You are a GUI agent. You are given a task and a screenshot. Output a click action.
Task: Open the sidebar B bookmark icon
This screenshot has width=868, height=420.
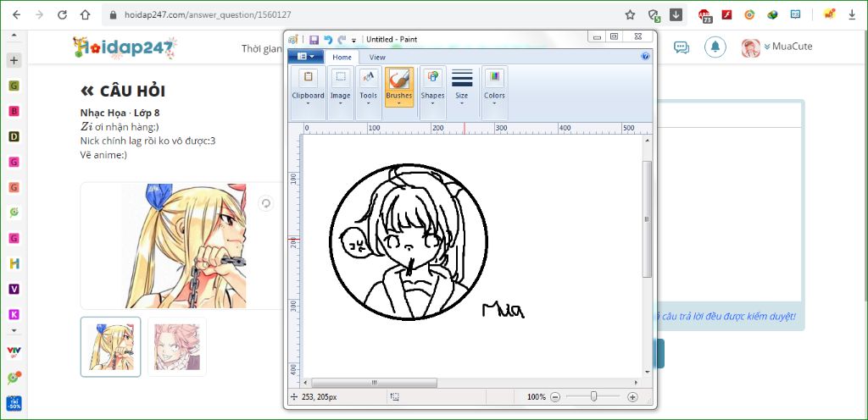(14, 112)
